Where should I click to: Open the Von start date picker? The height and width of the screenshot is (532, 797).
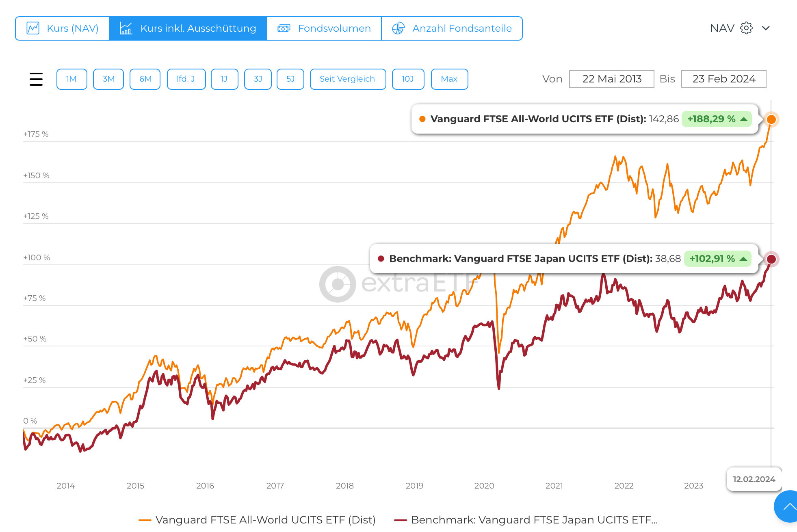[611, 79]
